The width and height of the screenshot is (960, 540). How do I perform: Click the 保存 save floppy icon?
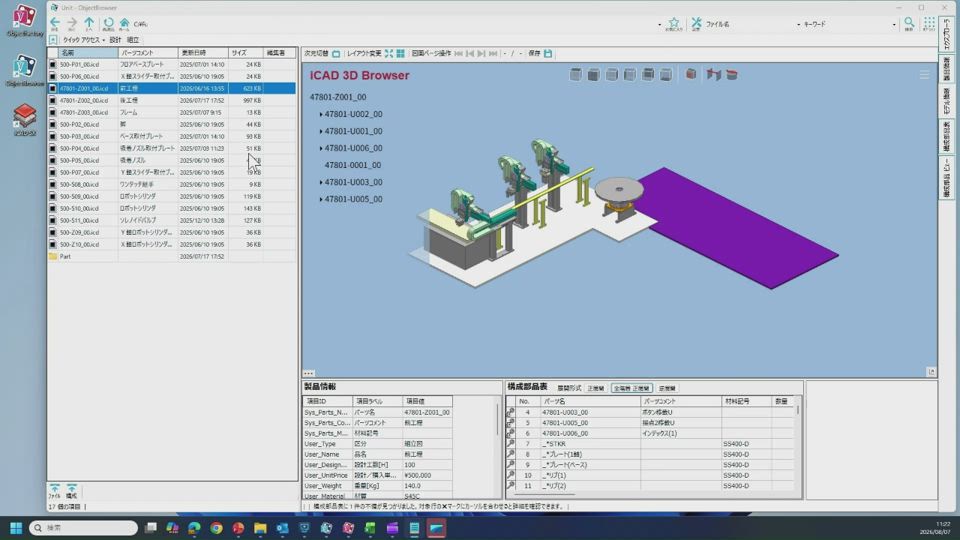[x=548, y=54]
